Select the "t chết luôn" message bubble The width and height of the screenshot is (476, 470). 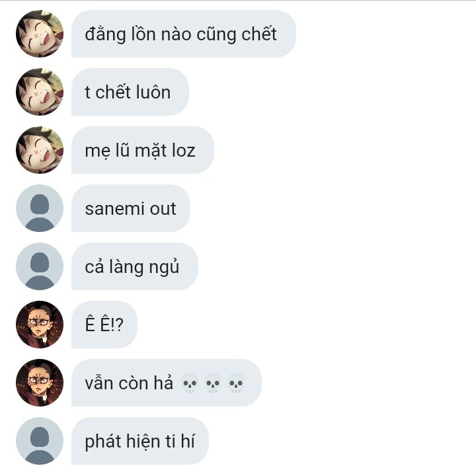coord(130,92)
